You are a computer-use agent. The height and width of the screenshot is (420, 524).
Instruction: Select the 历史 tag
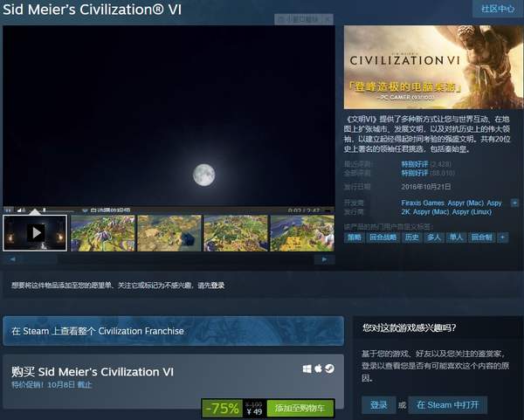[411, 238]
